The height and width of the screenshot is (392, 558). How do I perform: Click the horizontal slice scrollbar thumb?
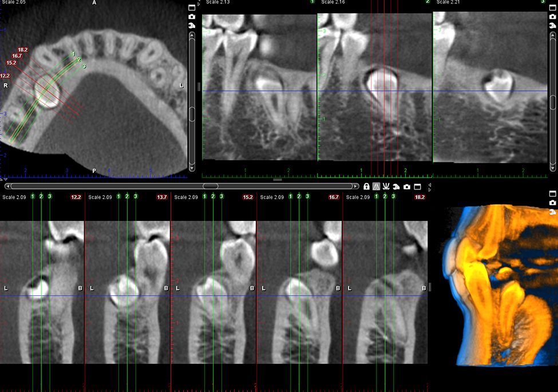click(x=210, y=186)
